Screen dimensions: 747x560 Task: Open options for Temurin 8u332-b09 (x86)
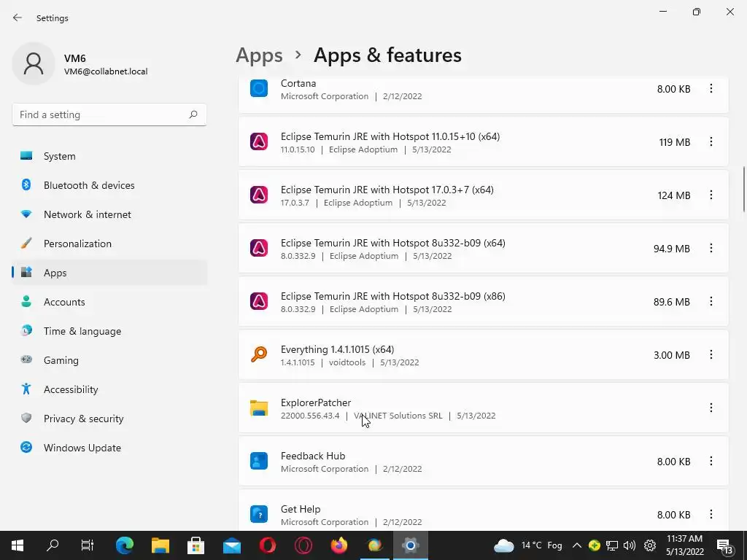(x=711, y=301)
